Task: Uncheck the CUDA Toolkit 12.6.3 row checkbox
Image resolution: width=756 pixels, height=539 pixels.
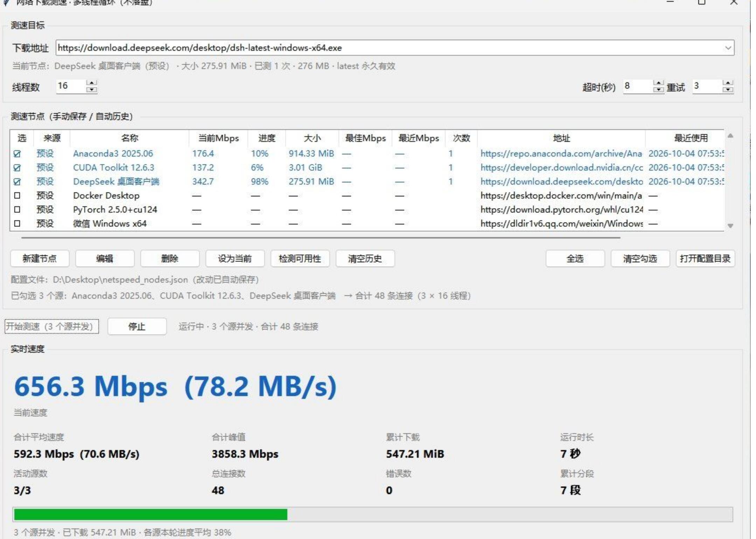Action: click(x=17, y=168)
